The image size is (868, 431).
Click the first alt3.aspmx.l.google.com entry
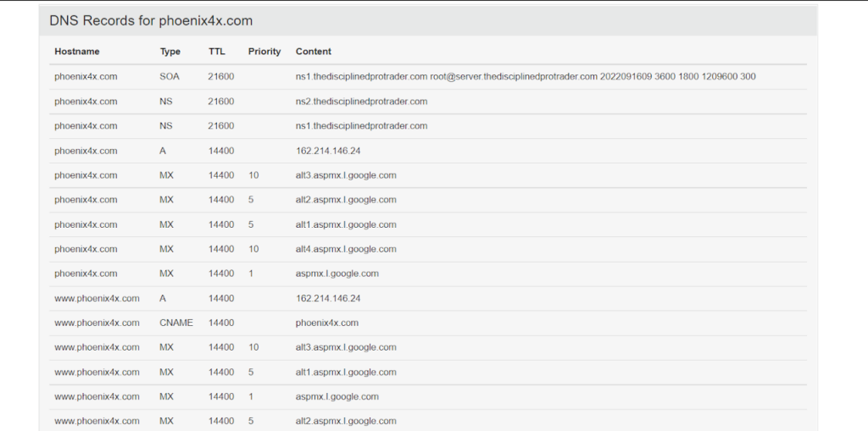(346, 174)
